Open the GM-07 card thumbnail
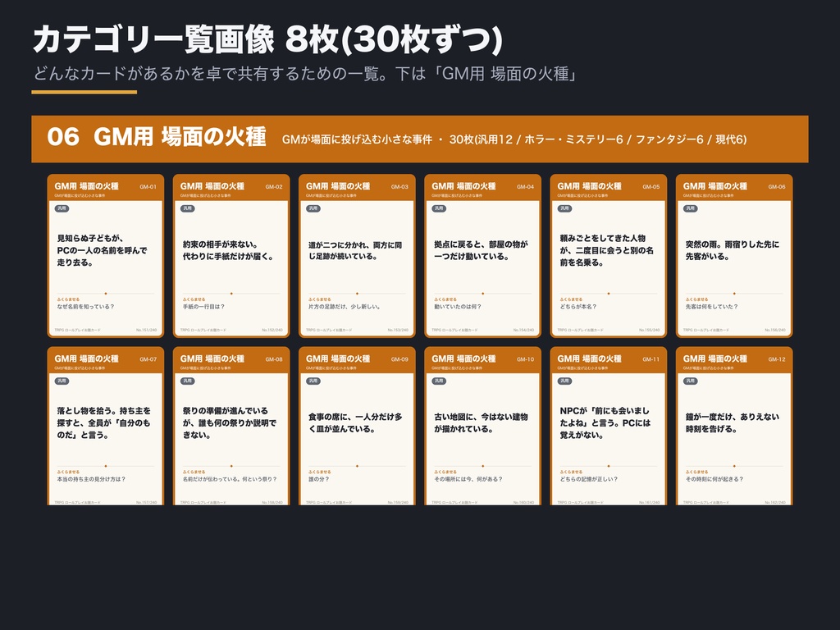Viewport: 840px width, 630px height. tap(106, 426)
